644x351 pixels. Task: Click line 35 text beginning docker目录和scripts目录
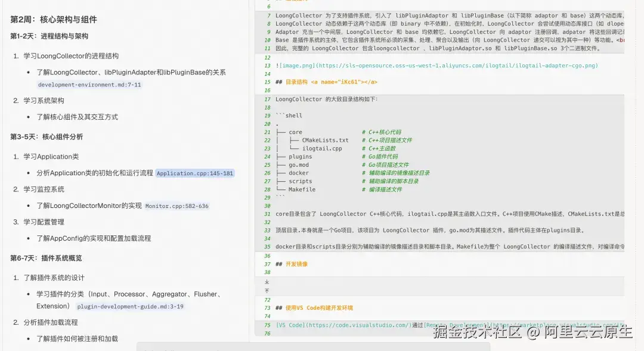(450, 247)
